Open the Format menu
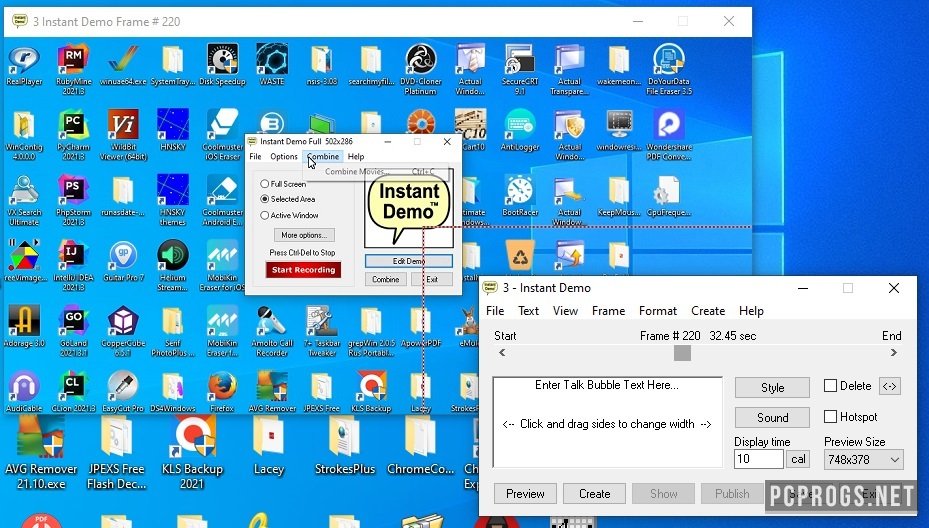 pos(658,311)
